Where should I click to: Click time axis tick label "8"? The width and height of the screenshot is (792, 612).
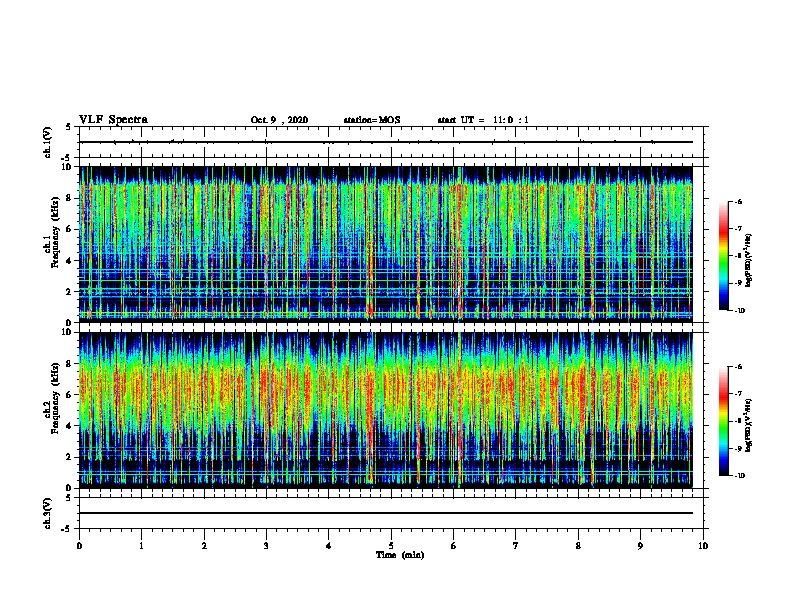(x=578, y=546)
